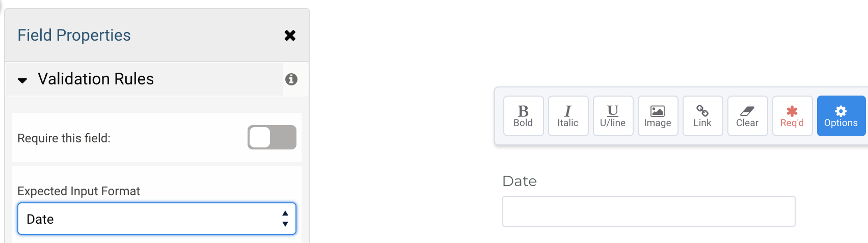Screen dimensions: 868x243
Task: Click the up/down arrows on the Date select
Action: pos(285,219)
